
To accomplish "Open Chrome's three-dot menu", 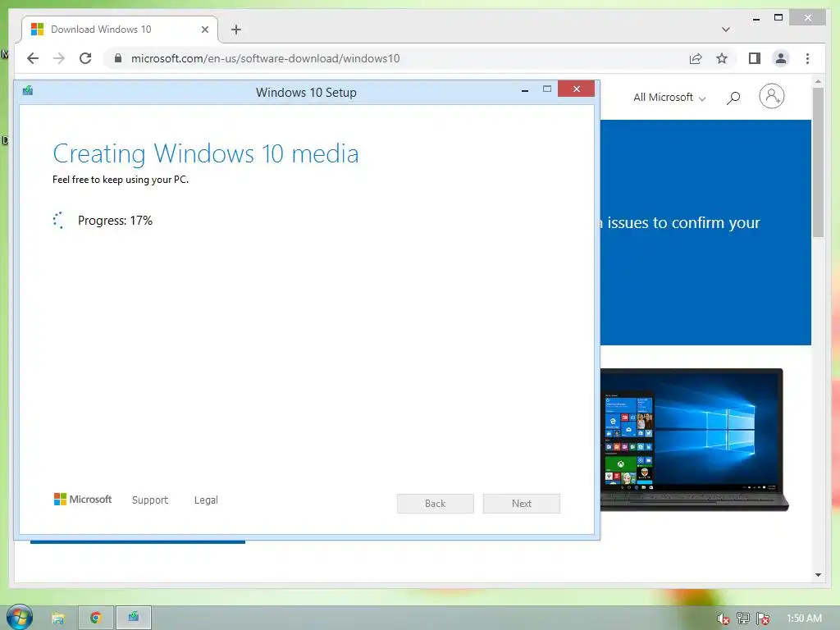I will [807, 58].
